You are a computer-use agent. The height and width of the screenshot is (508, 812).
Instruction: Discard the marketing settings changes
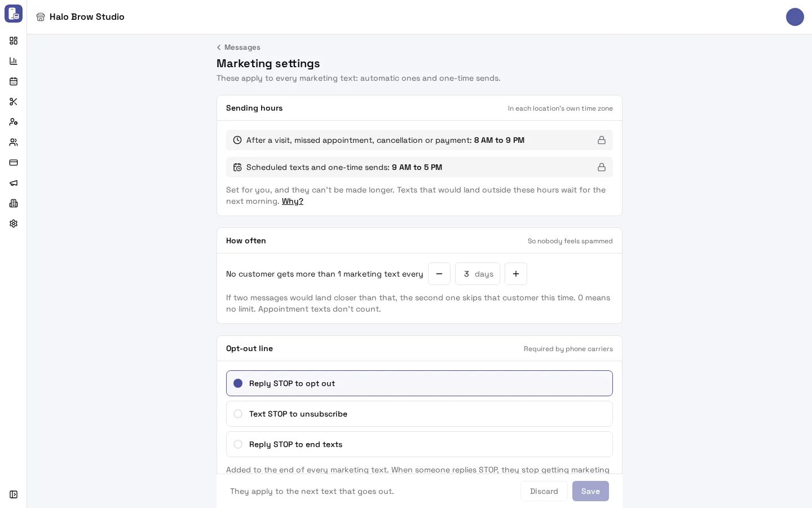tap(544, 491)
